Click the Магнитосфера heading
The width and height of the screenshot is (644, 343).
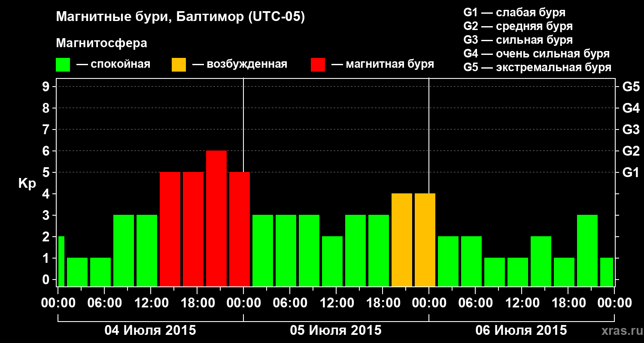(x=102, y=43)
